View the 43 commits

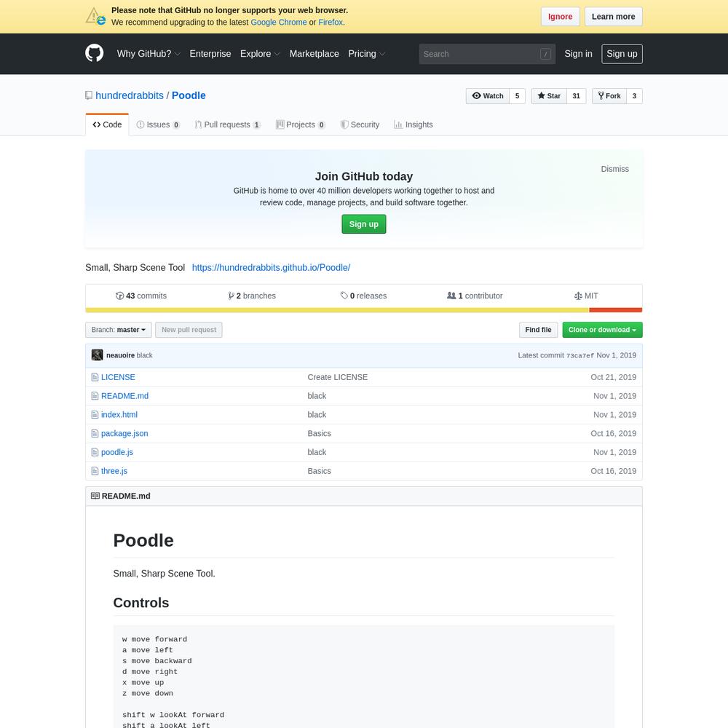click(141, 296)
